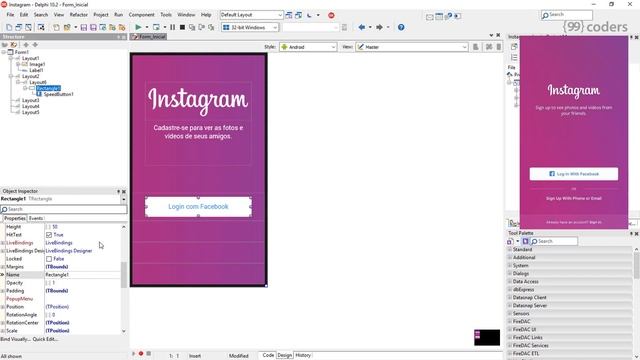Click the black Stop program icon
Screen dimensions: 640x360
point(182,27)
